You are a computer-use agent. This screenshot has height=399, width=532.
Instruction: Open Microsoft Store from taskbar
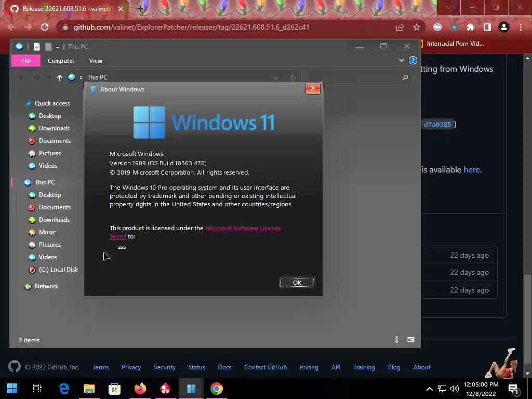click(115, 388)
